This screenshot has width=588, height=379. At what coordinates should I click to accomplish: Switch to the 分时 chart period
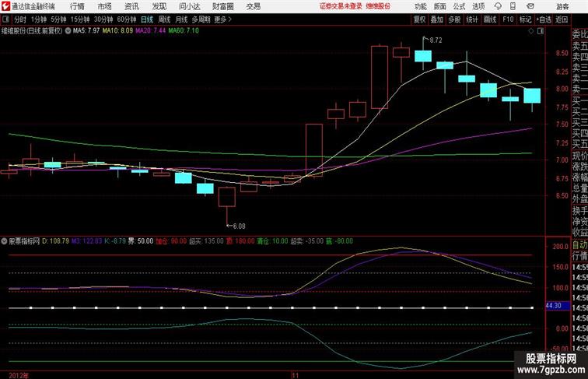coord(20,19)
